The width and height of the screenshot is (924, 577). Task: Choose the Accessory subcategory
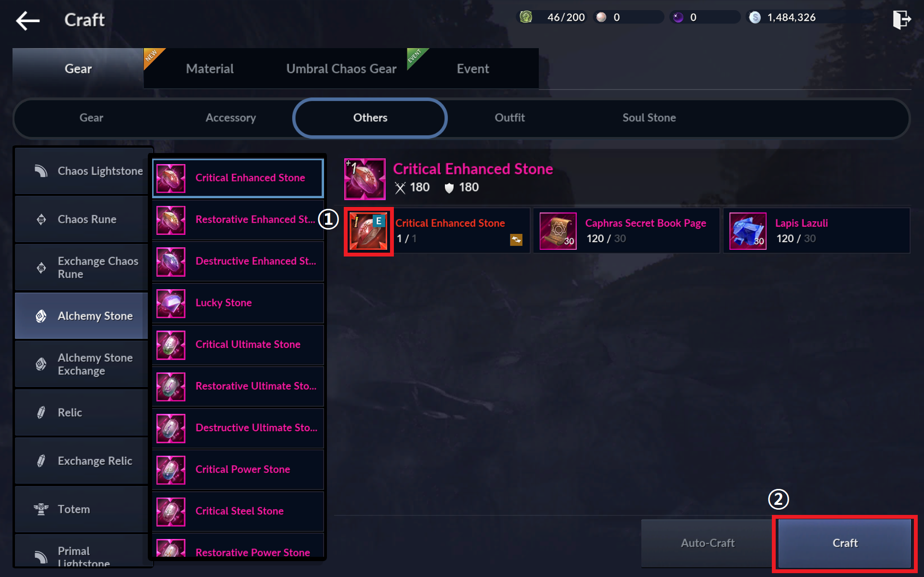tap(231, 118)
